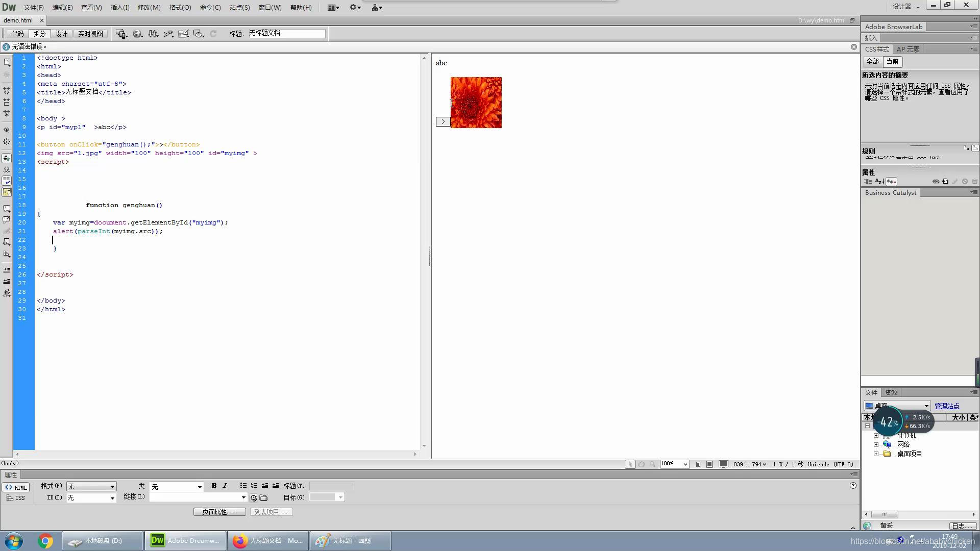Open preview in browser globe icon

pos(137,34)
